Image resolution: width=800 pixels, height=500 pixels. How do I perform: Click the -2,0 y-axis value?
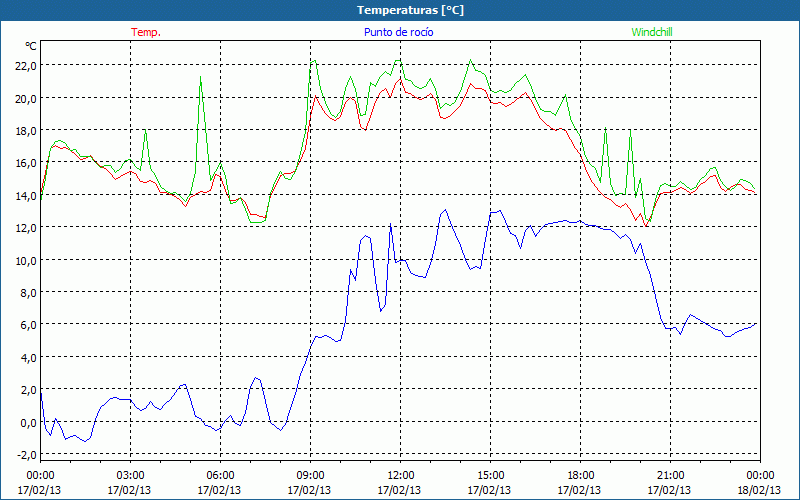27,455
